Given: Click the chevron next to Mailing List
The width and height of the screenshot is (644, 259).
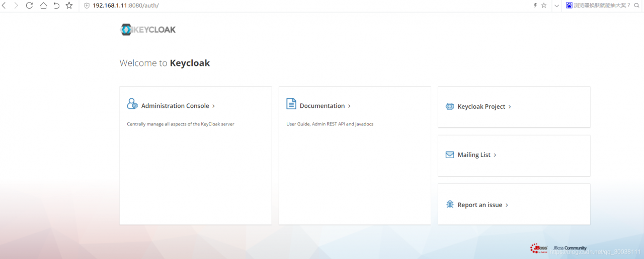Looking at the screenshot, I should point(495,155).
